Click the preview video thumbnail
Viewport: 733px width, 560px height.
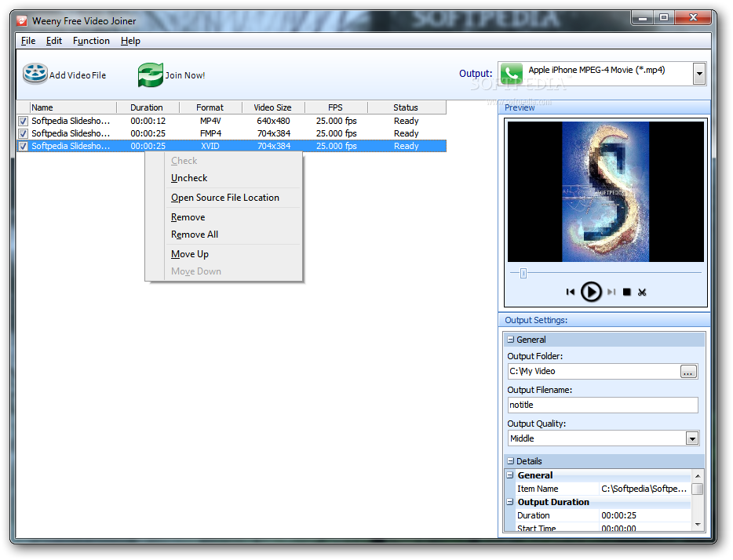click(x=605, y=191)
